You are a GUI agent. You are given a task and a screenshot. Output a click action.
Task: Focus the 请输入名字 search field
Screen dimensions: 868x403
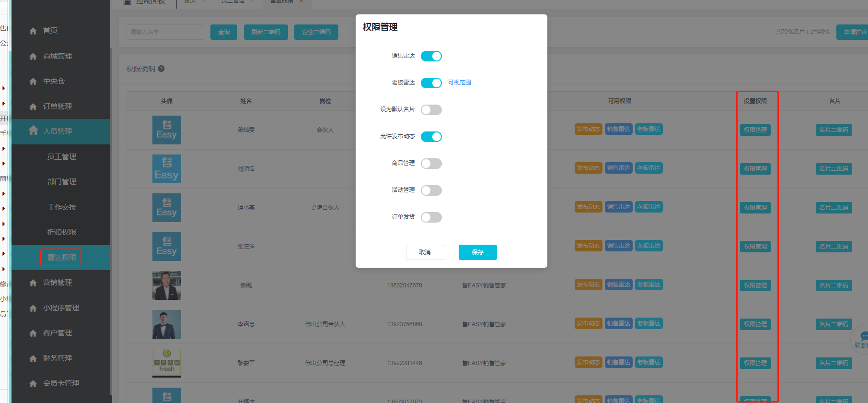165,32
